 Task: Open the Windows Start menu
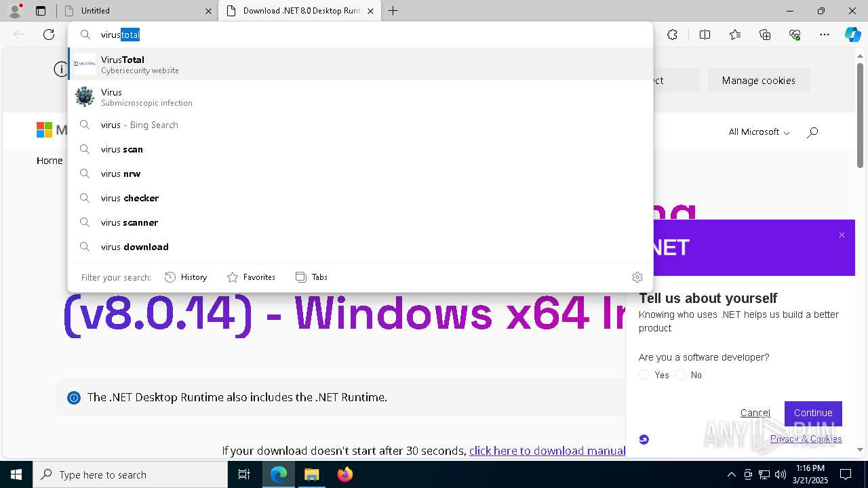16,474
